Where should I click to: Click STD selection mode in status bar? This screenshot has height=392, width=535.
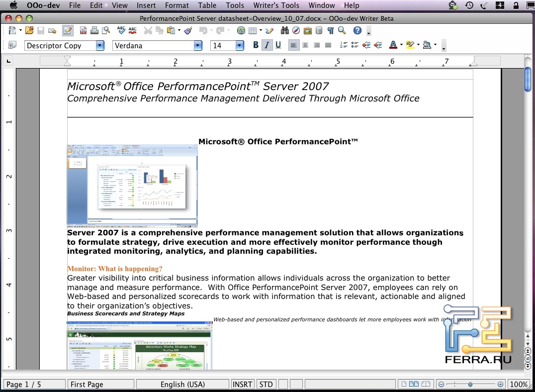[266, 385]
